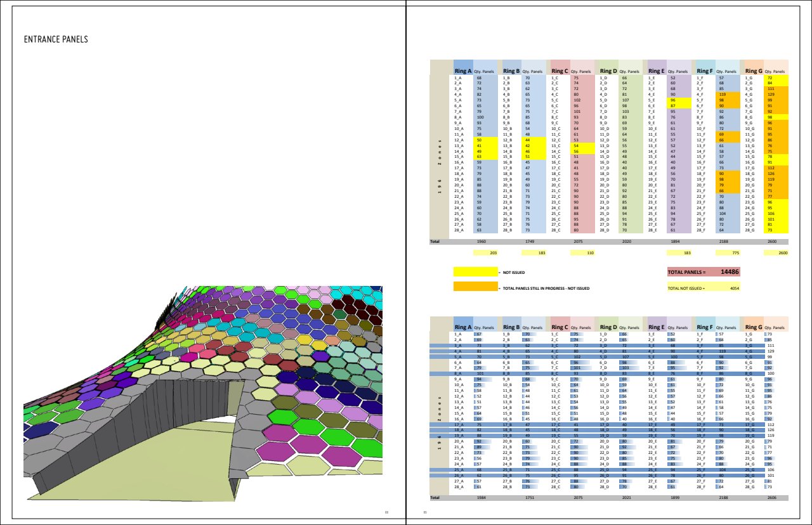Click Ring C header in lower table
The width and height of the screenshot is (812, 525).
(559, 327)
